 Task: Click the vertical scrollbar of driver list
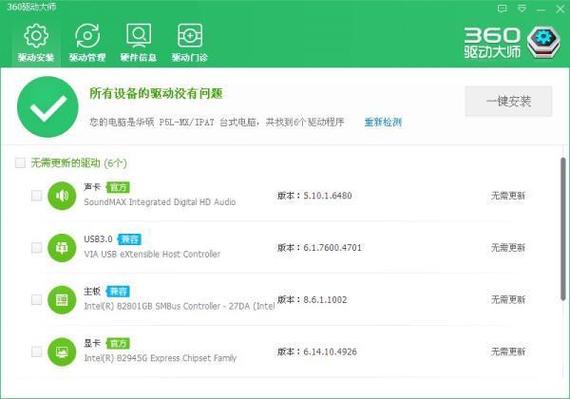coord(563,229)
